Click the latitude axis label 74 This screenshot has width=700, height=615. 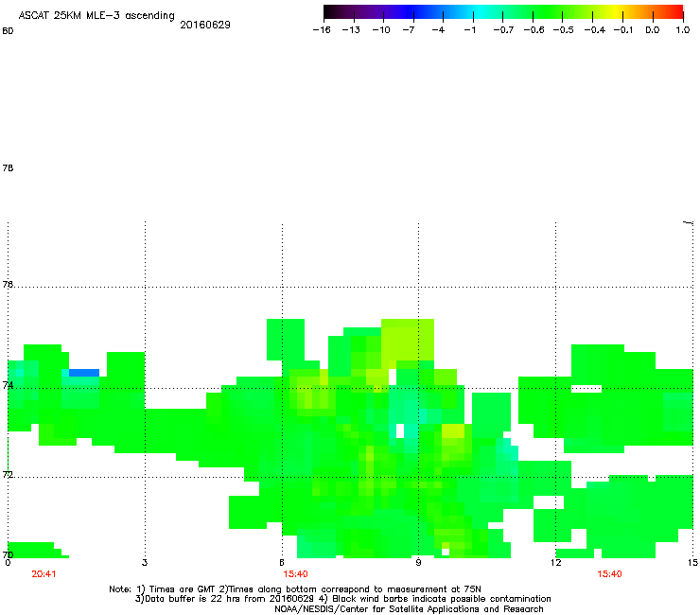tap(8, 385)
